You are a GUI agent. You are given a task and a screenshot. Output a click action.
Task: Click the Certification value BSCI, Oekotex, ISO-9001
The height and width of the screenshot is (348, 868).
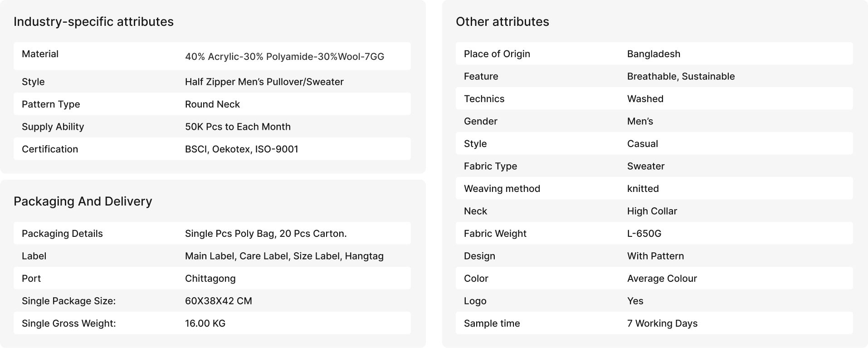click(242, 149)
